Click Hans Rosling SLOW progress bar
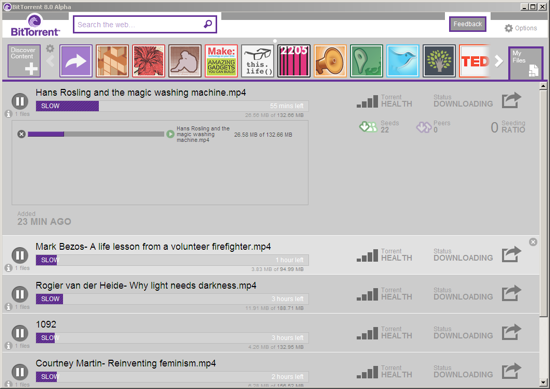 [172, 106]
